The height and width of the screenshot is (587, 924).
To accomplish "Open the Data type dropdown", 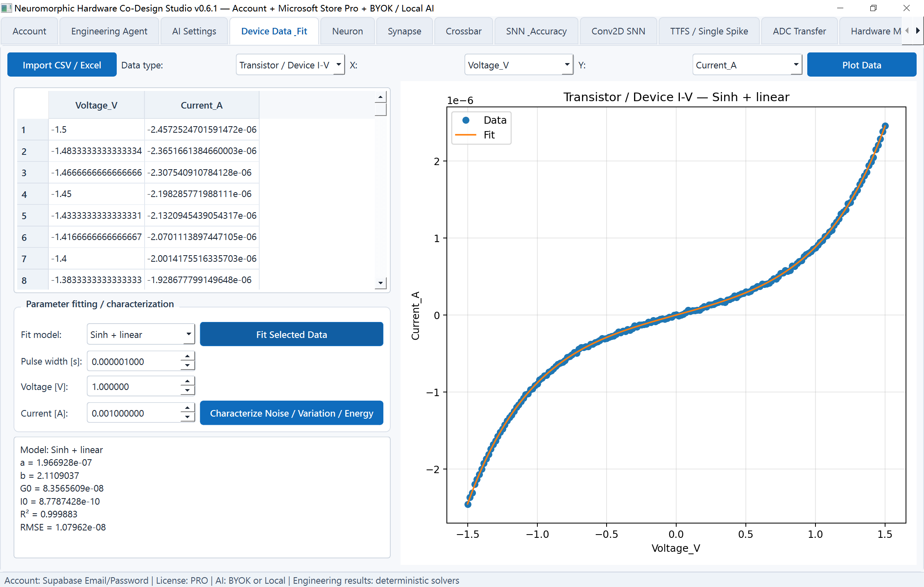I will click(x=290, y=65).
